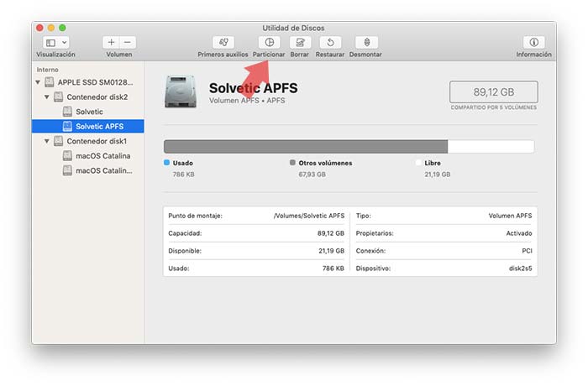Click the Conexión PCI value

point(527,251)
